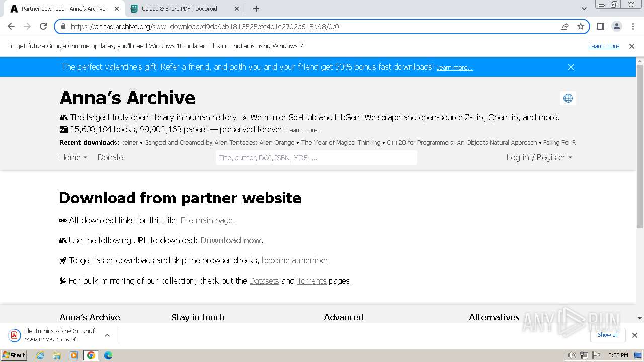The width and height of the screenshot is (644, 362).
Task: View site security lock information
Action: (x=63, y=26)
